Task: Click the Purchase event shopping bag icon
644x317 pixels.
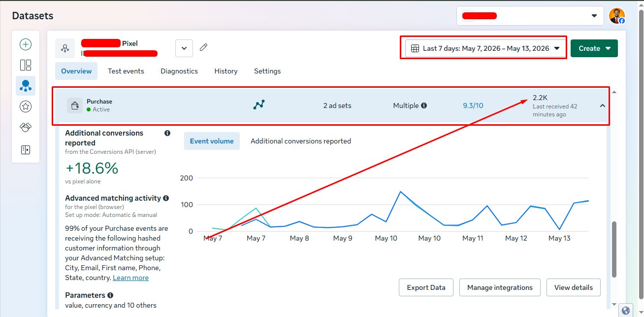Action: [75, 105]
